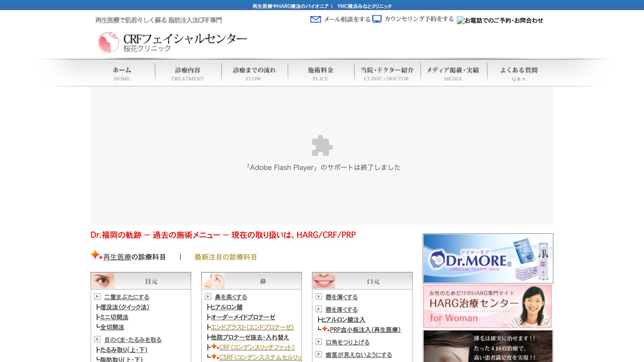
Task: Open the オーダーメイドプロテーゼ link
Action: pos(243,317)
